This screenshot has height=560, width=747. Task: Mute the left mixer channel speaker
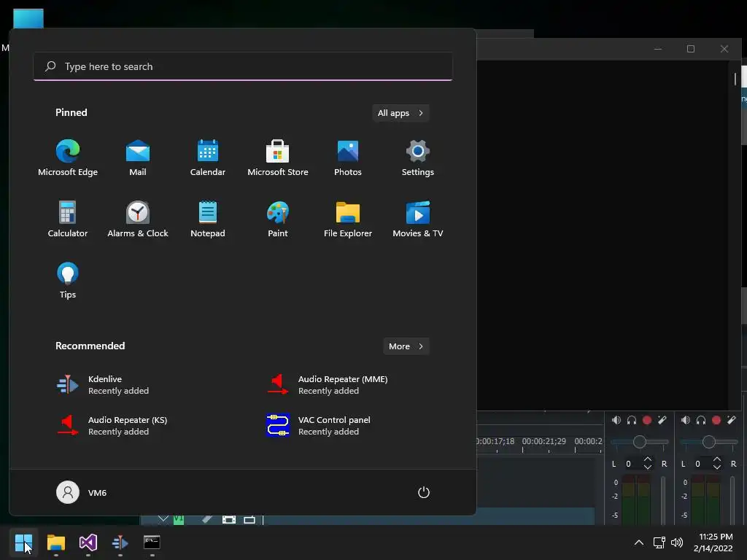tap(616, 420)
